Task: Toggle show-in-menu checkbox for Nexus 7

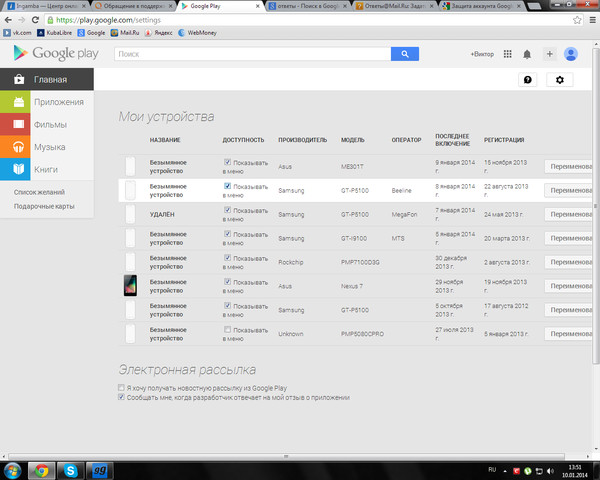Action: 227,281
